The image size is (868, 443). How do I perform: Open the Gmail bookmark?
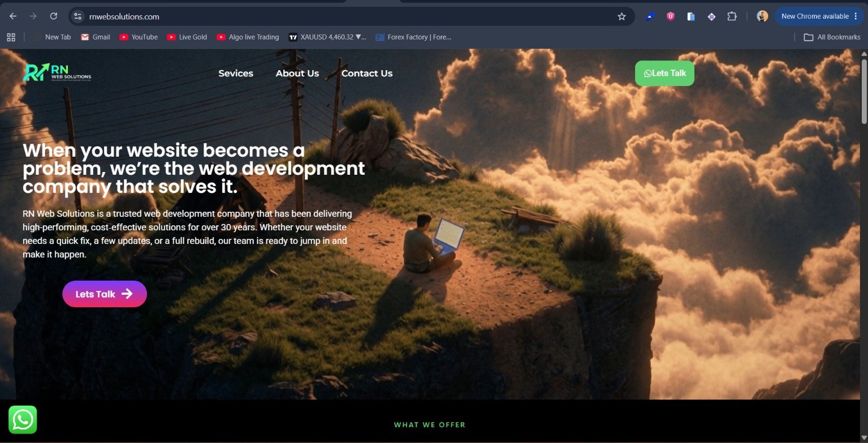(95, 37)
